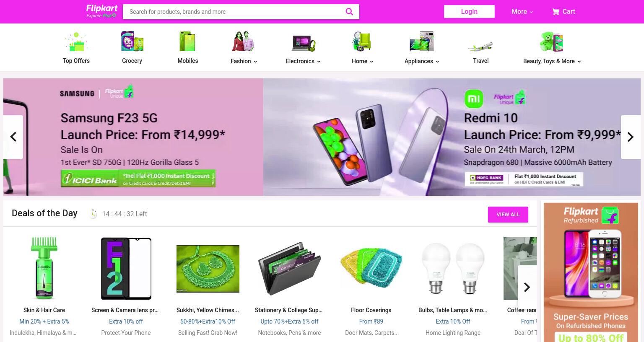Click the Login button
The height and width of the screenshot is (342, 644).
pos(469,12)
